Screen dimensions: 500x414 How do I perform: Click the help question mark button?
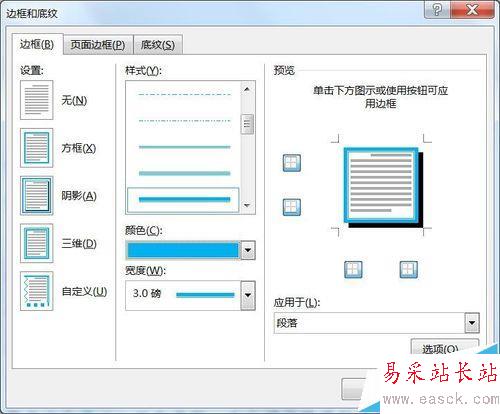point(437,9)
